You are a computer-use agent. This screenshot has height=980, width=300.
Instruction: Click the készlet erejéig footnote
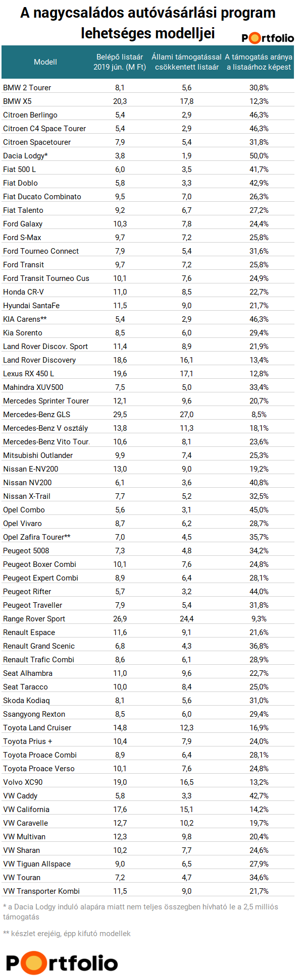[67, 934]
